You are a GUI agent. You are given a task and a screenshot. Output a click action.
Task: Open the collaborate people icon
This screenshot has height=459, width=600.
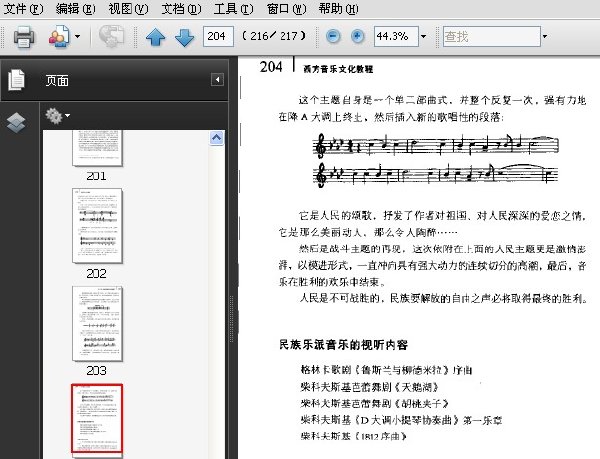(59, 37)
